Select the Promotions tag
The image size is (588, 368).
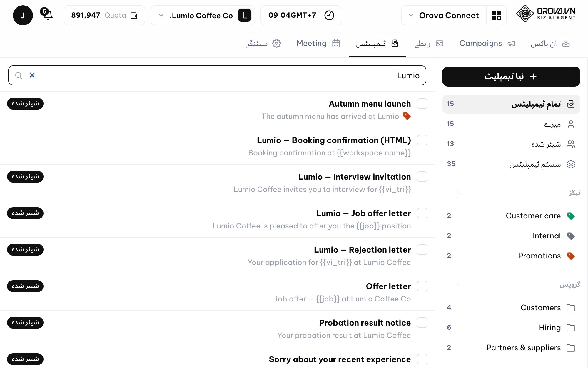(x=511, y=256)
